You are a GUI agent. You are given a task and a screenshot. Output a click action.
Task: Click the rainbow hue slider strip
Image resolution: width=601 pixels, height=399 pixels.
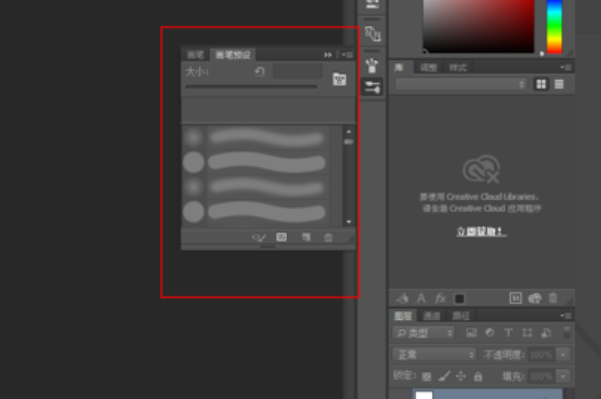point(554,26)
